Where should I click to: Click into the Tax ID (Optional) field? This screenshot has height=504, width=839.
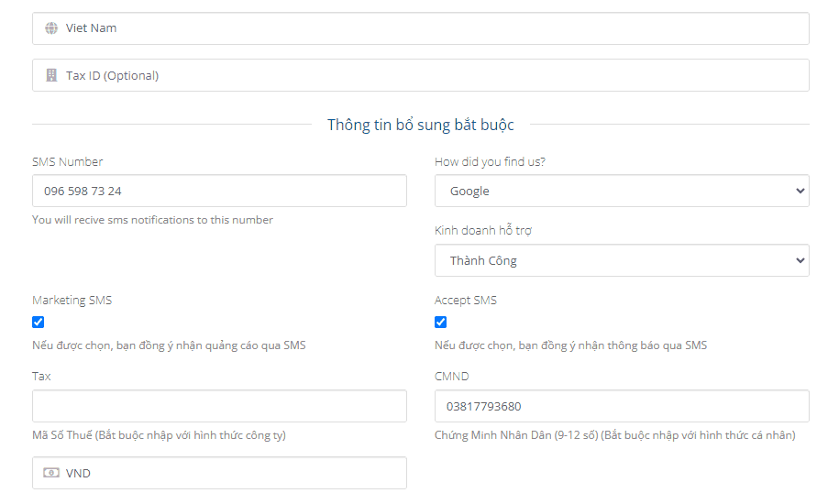tap(421, 75)
